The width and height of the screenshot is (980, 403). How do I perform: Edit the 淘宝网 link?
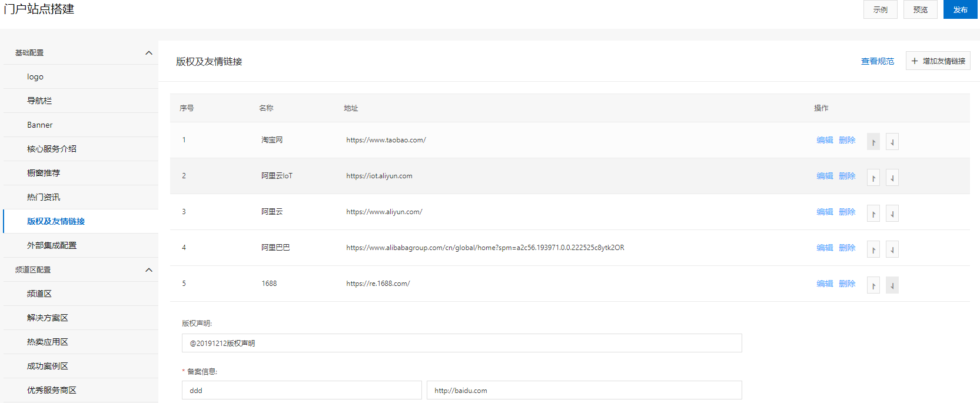point(825,140)
